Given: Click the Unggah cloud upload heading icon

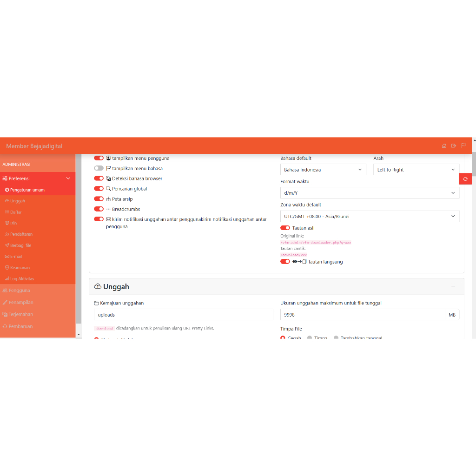Looking at the screenshot, I should (98, 286).
